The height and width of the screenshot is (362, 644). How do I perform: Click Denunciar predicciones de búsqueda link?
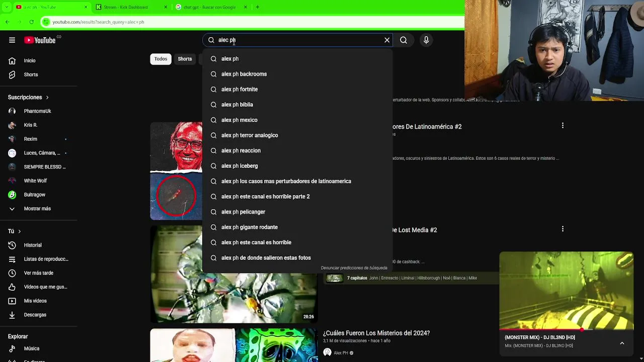[x=354, y=268]
